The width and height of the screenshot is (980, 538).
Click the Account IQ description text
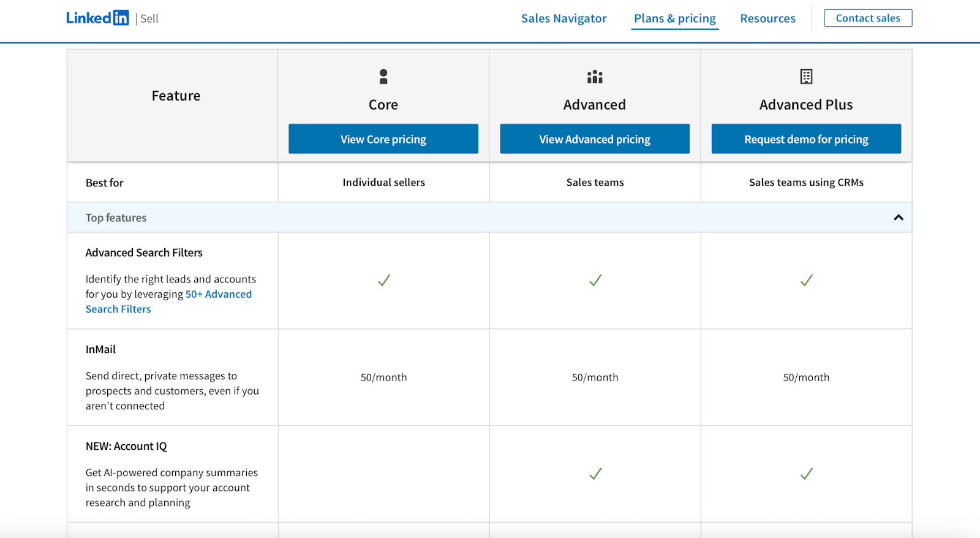[x=171, y=488]
